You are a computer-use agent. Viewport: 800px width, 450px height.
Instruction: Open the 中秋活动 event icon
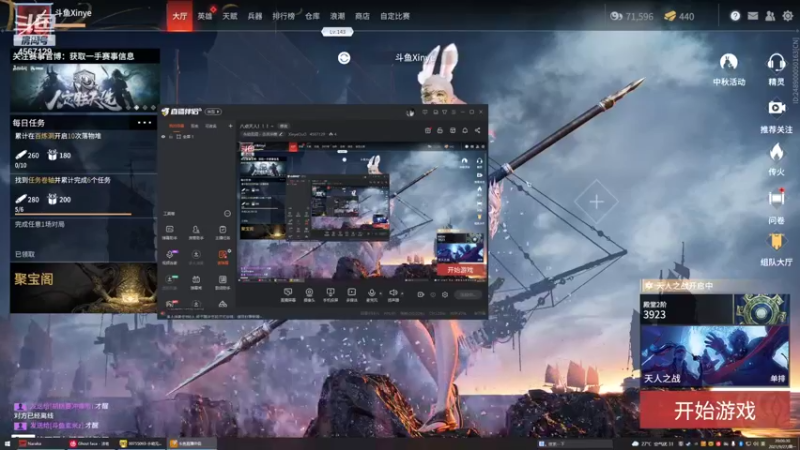[729, 69]
